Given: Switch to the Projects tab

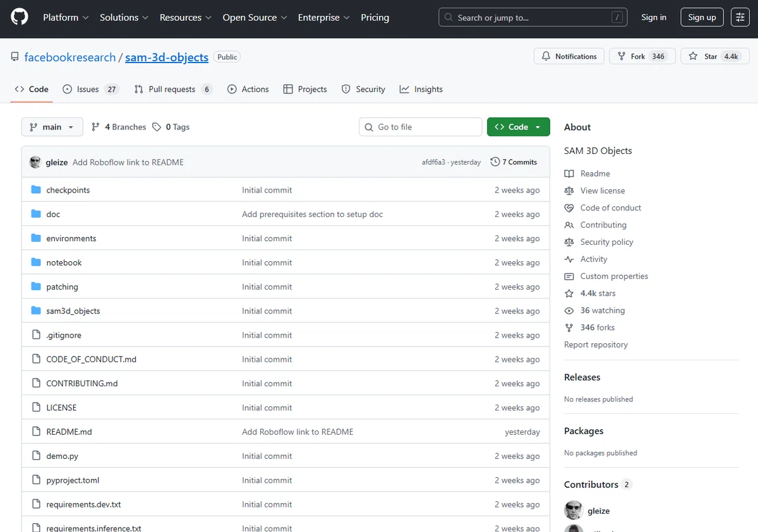Looking at the screenshot, I should [x=305, y=89].
